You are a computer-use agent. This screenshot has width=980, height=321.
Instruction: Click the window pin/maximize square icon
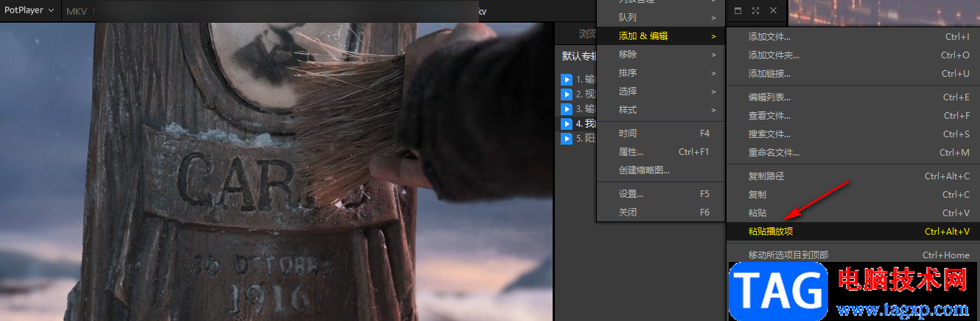pyautogui.click(x=738, y=10)
